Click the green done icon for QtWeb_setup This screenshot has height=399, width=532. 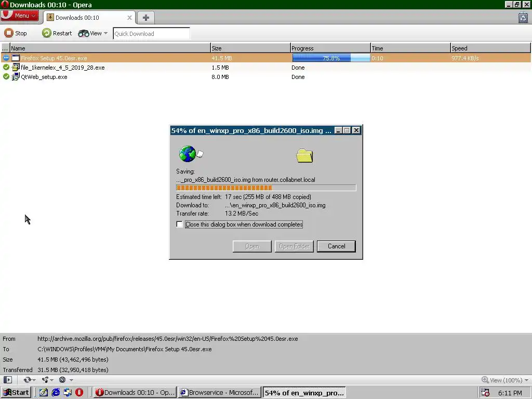(x=6, y=77)
